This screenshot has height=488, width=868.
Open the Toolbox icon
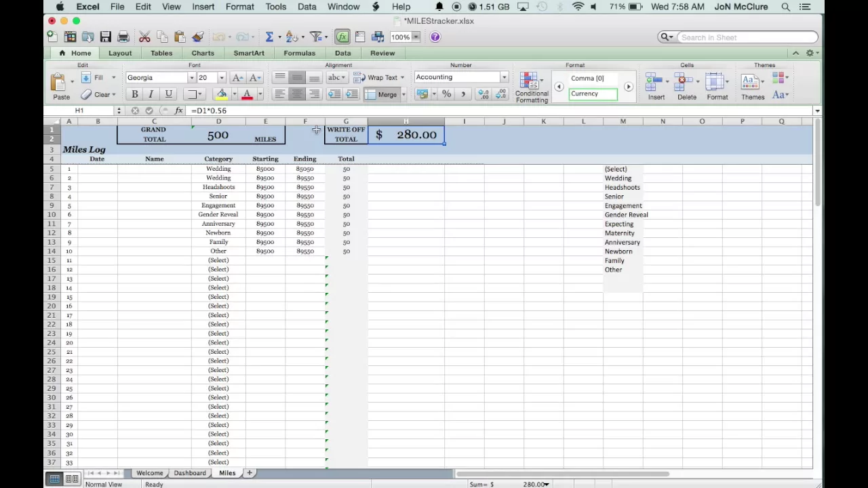(360, 37)
